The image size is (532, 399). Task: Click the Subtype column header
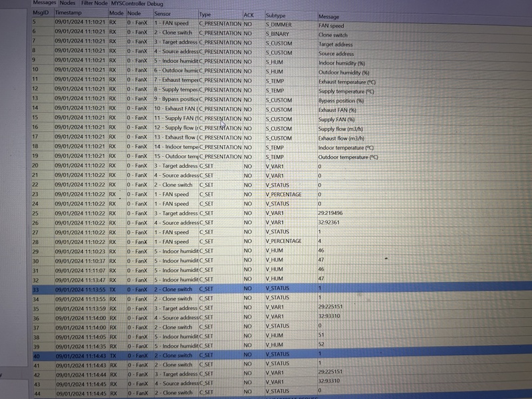(275, 15)
